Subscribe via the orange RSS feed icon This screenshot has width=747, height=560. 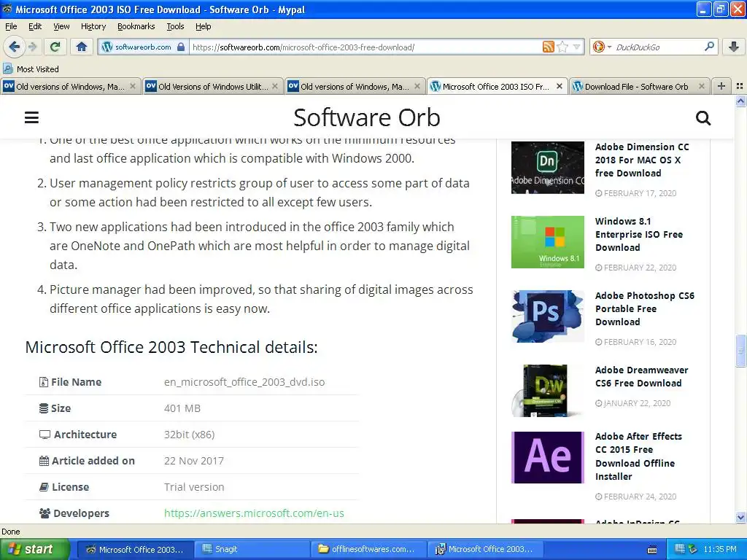click(549, 47)
